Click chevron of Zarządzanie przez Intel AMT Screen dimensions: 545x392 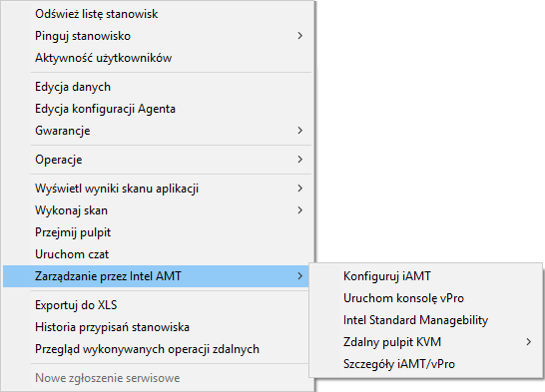coord(300,276)
